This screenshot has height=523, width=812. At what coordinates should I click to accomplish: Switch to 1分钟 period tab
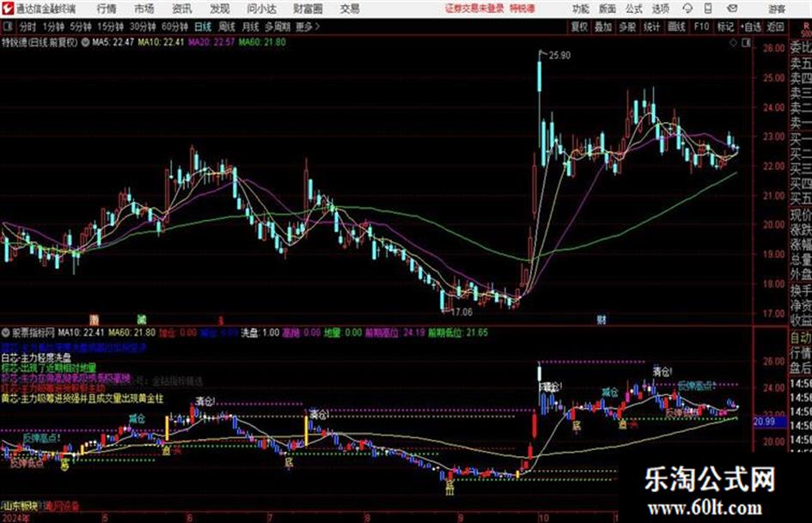(52, 27)
